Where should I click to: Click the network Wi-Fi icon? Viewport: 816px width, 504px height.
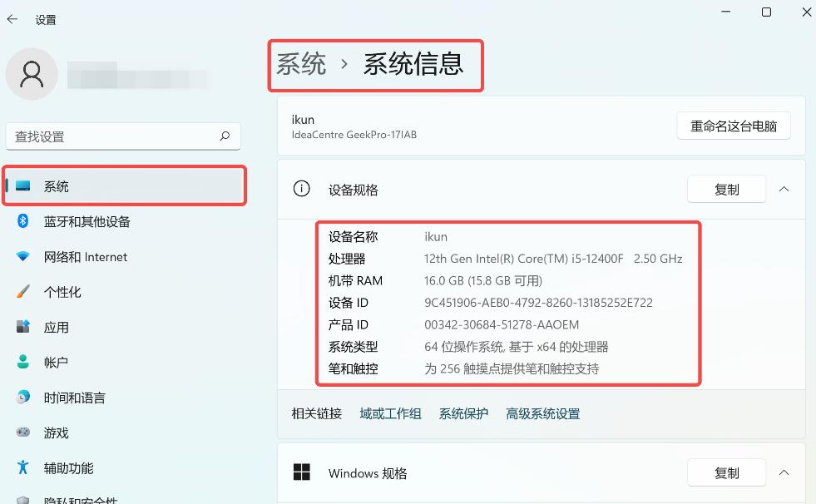[23, 256]
